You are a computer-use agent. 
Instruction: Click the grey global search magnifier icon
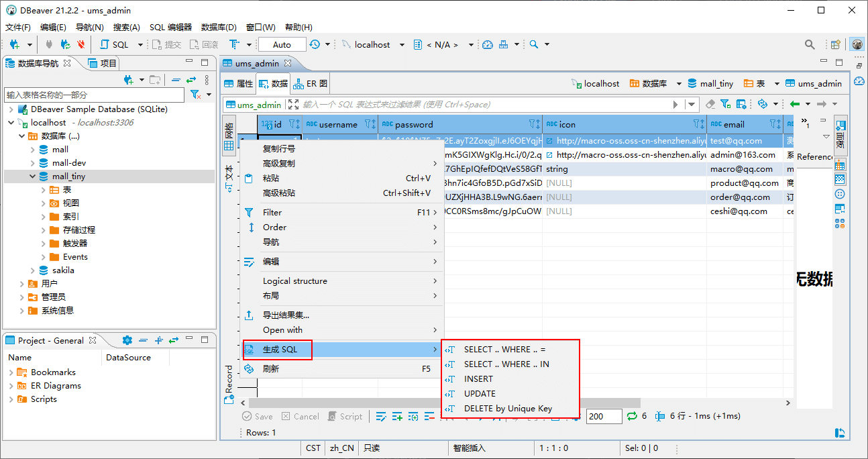(810, 45)
